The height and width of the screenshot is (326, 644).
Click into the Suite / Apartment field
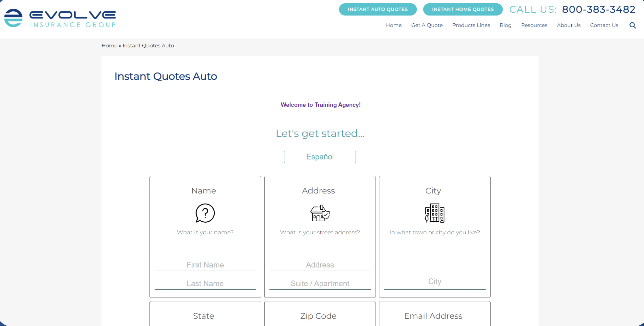(320, 283)
